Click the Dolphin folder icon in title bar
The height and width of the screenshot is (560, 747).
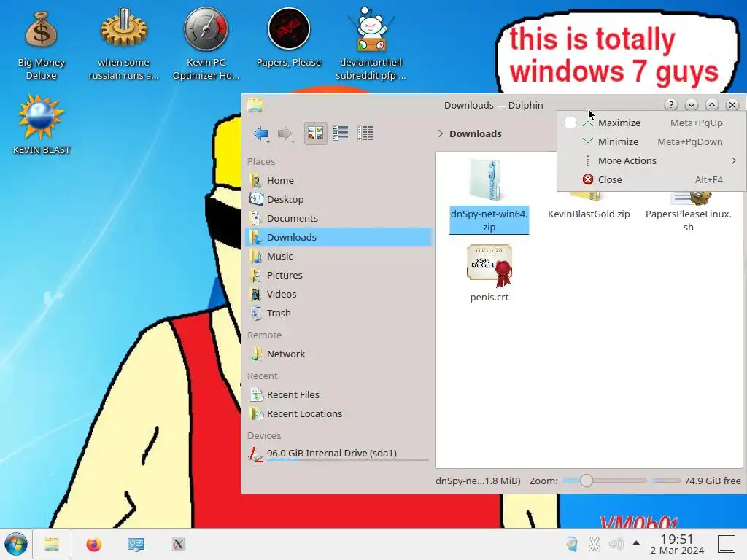point(255,105)
